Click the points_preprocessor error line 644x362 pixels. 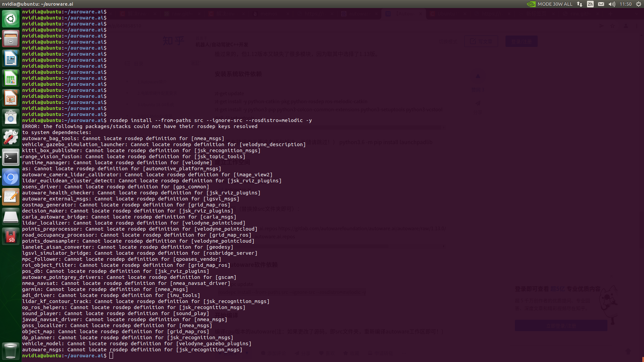(x=140, y=229)
